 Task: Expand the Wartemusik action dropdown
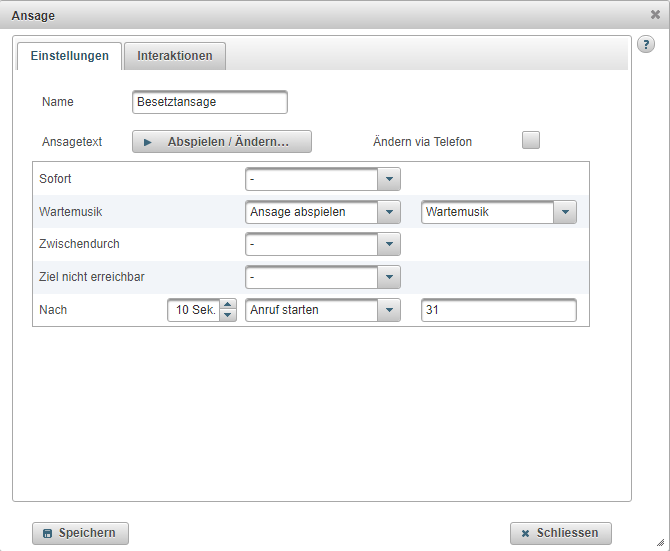click(389, 212)
